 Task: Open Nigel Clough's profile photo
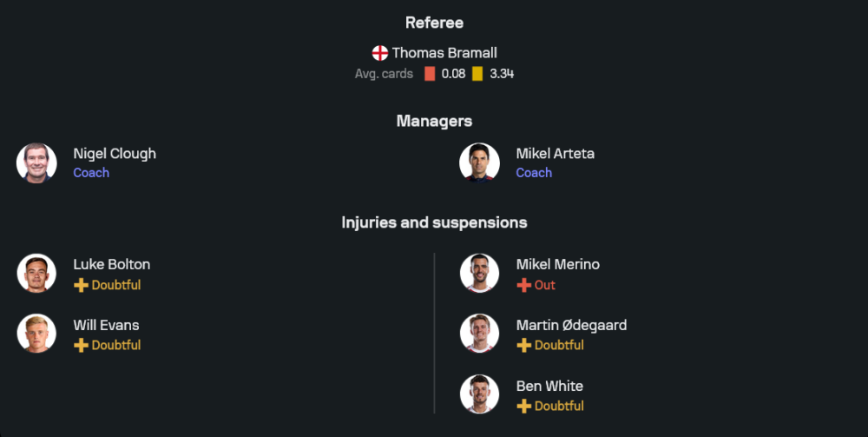tap(36, 163)
